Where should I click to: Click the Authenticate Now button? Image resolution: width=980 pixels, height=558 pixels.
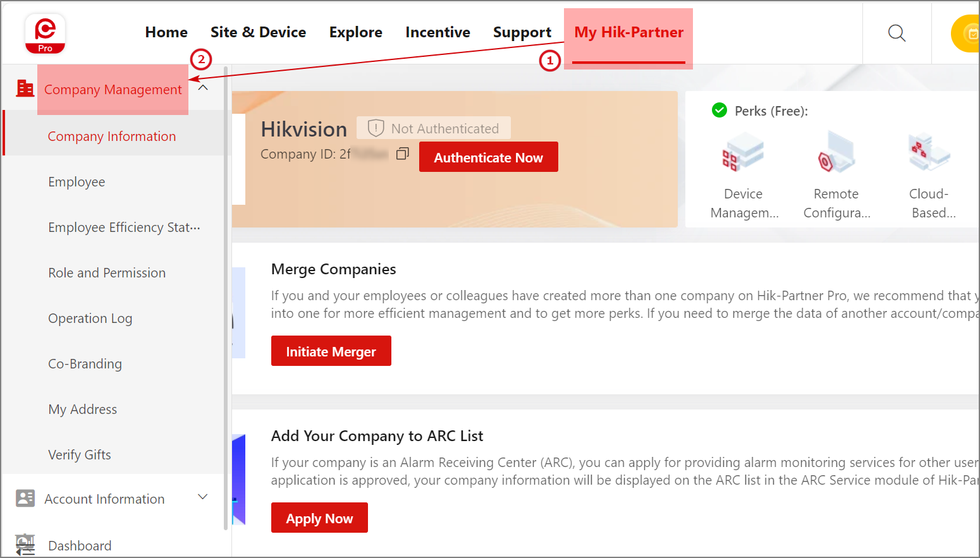489,157
